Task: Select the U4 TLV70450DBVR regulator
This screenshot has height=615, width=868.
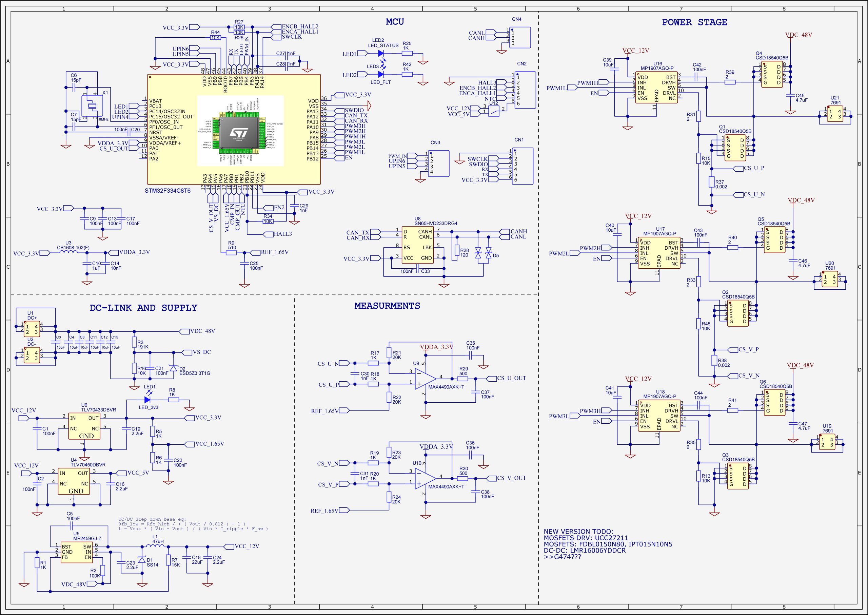Action: pyautogui.click(x=74, y=481)
